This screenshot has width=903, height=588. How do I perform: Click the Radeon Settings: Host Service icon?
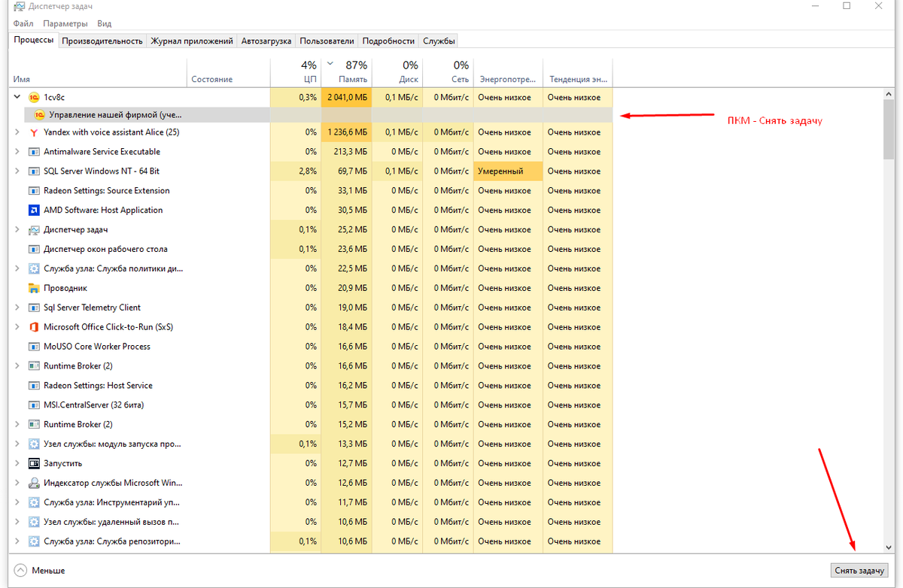click(33, 386)
